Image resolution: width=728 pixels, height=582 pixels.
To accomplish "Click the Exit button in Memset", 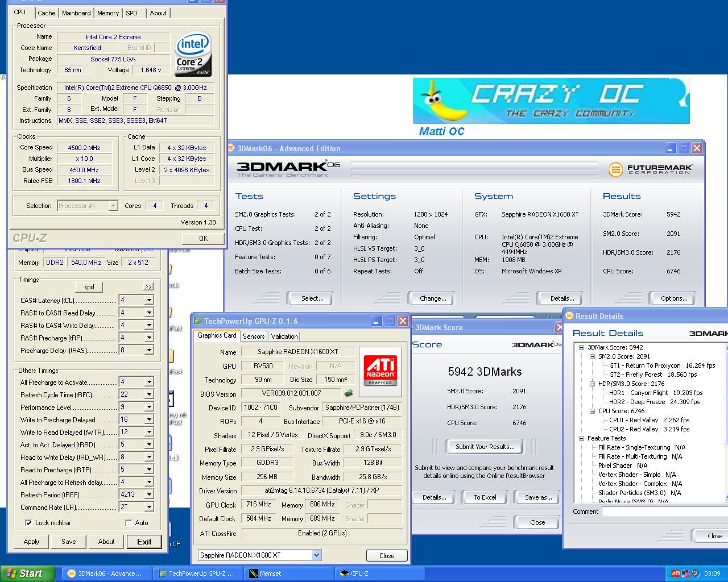I will 144,542.
